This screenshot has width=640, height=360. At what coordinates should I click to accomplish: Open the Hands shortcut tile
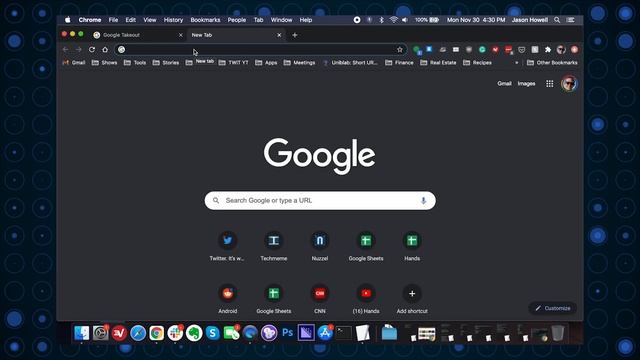pos(412,246)
